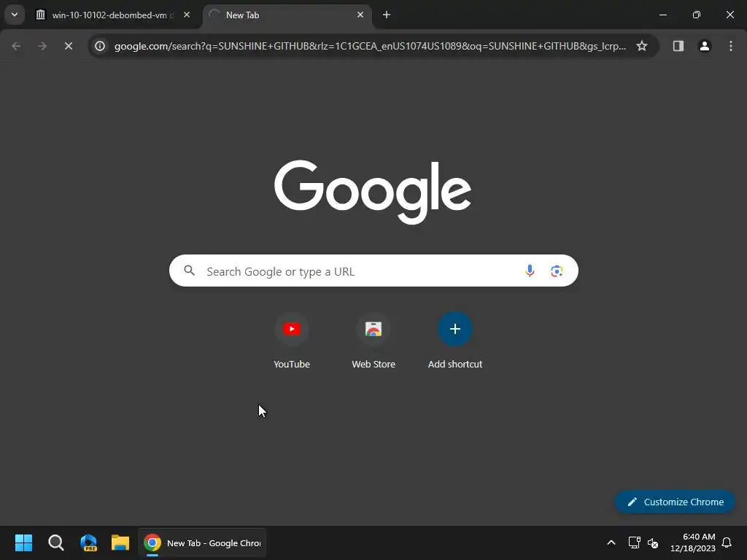Open File Explorer from taskbar

pos(120,542)
